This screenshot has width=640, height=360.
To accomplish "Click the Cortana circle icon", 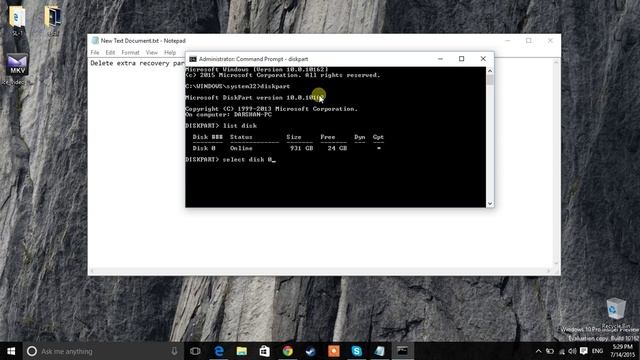I will pos(31,351).
